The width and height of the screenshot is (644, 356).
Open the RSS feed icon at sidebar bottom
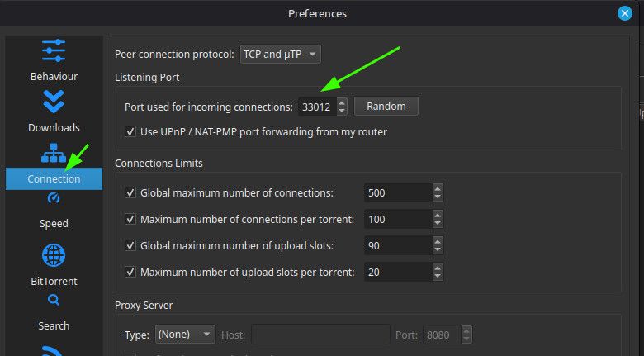pos(53,351)
